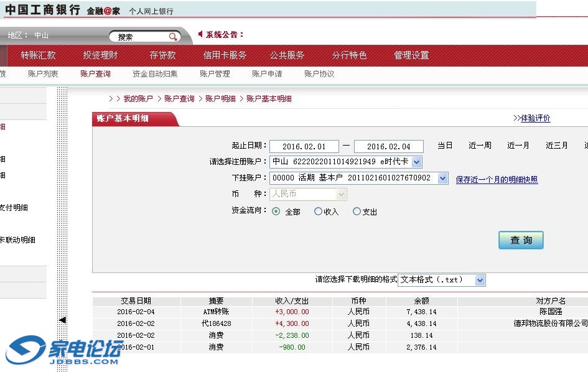Click the left-pointing sidebar collapse arrow

coord(62,320)
